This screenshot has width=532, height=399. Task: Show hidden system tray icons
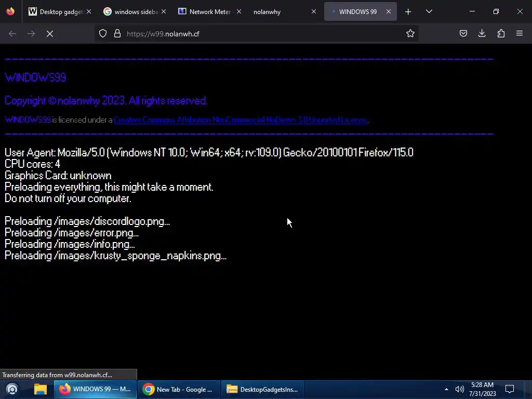(446, 389)
